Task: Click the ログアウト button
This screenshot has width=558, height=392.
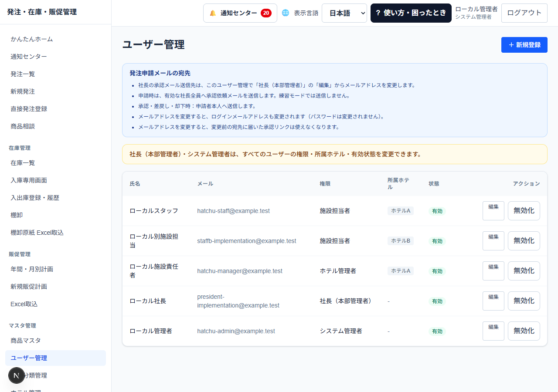Action: 524,13
